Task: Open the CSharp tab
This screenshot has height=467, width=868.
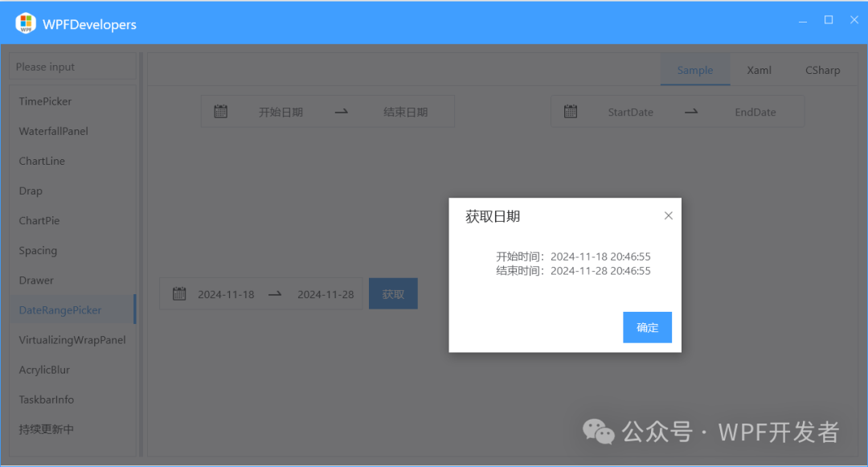Action: tap(822, 70)
